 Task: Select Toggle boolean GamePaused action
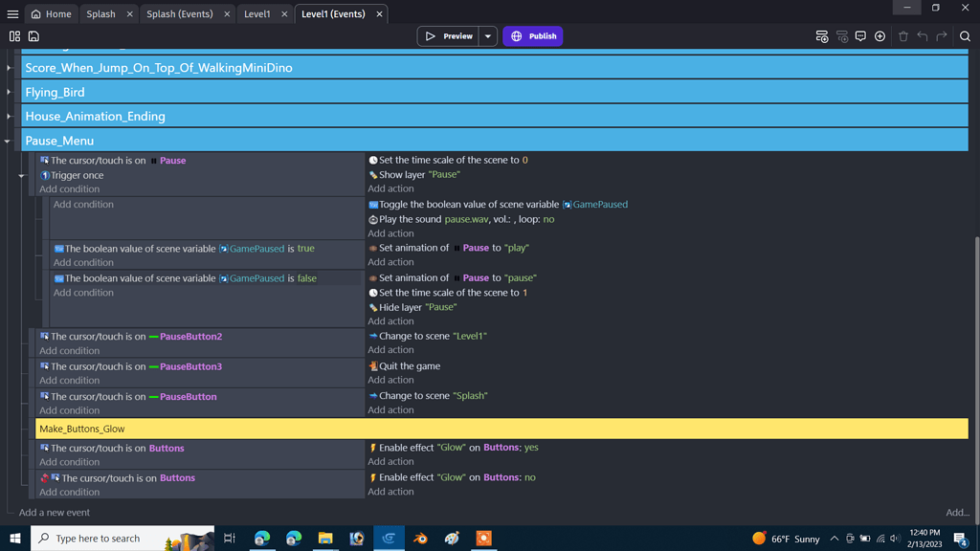pyautogui.click(x=498, y=205)
